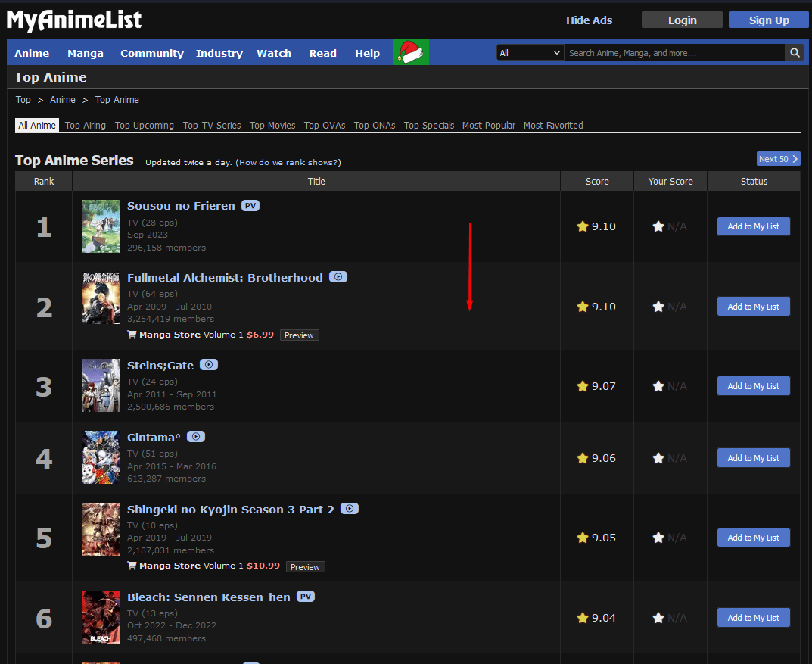Open the search category 'All' dropdown
The height and width of the screenshot is (664, 812).
(530, 53)
